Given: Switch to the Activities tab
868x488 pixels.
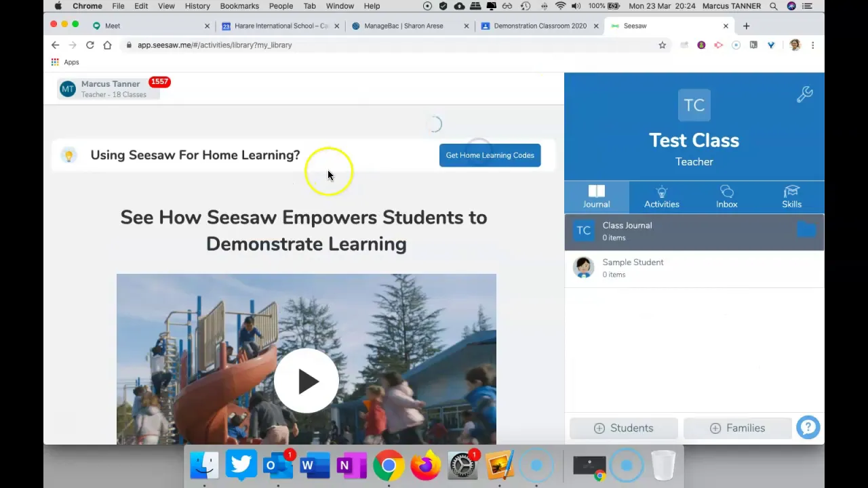Looking at the screenshot, I should coord(662,197).
